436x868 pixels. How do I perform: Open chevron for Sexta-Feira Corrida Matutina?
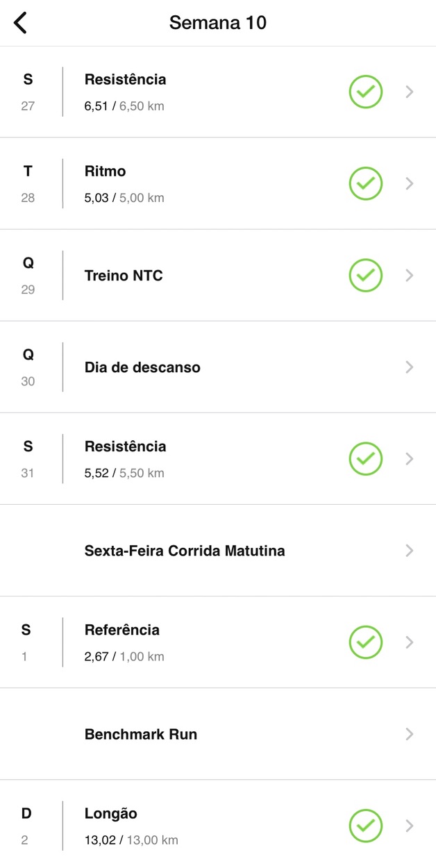pos(410,550)
